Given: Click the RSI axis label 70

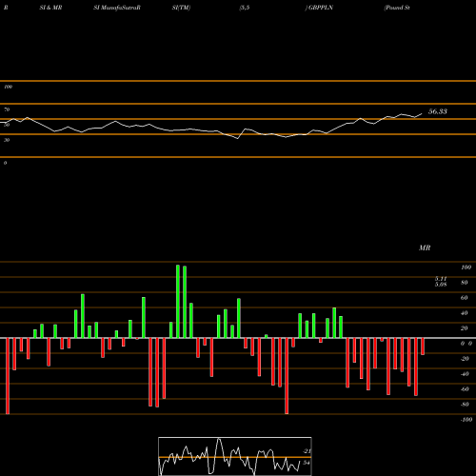Looking at the screenshot, I should (x=7, y=109).
